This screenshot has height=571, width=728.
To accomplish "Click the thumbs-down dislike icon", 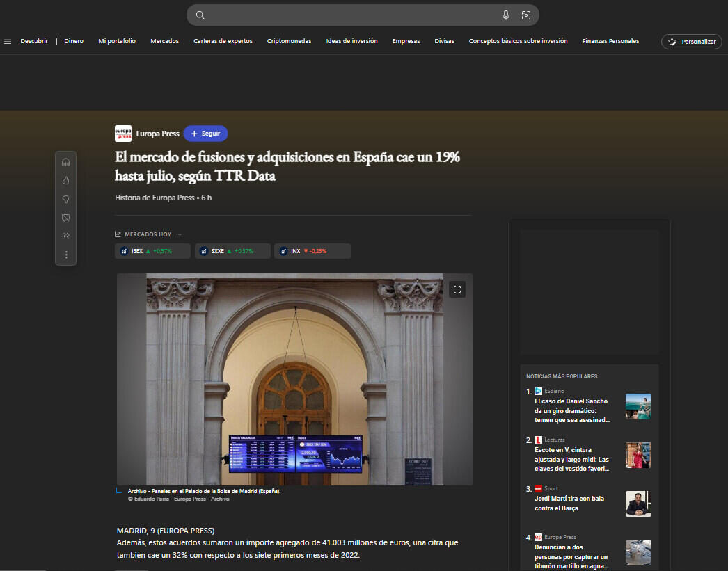I will click(66, 199).
